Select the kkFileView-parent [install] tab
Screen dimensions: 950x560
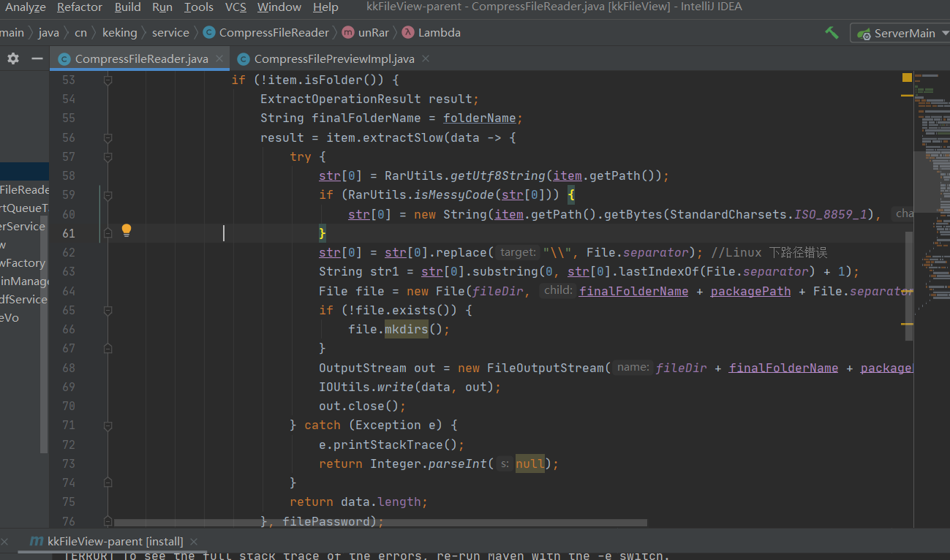115,542
